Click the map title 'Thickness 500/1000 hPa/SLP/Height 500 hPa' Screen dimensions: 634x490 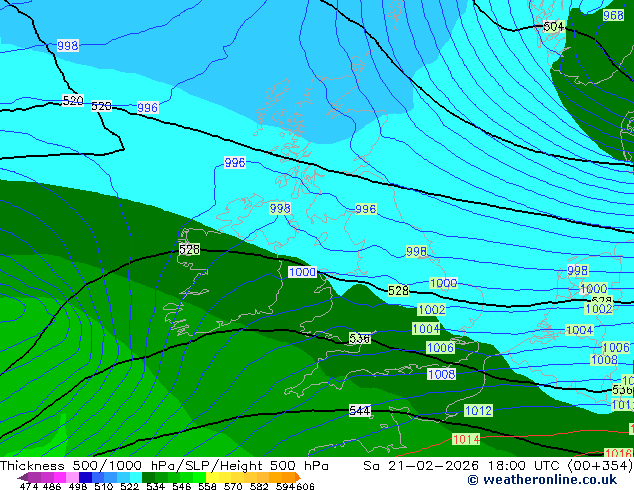tap(164, 466)
